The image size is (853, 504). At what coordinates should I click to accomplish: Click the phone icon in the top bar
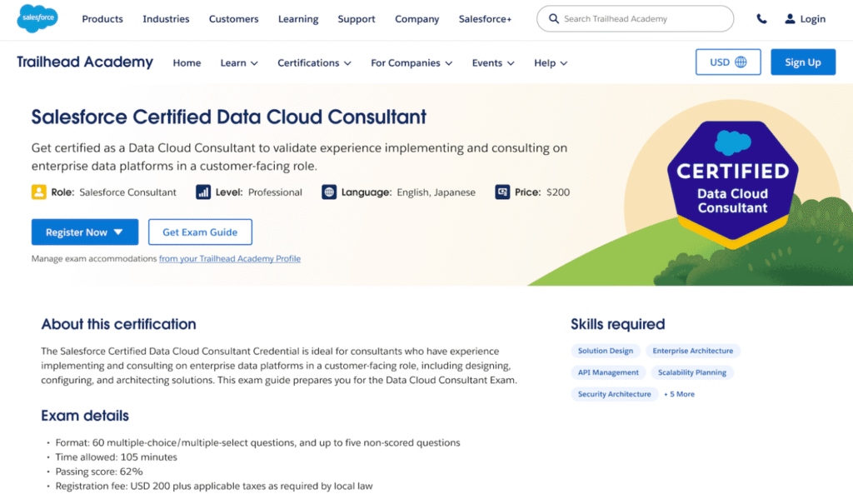(x=761, y=18)
